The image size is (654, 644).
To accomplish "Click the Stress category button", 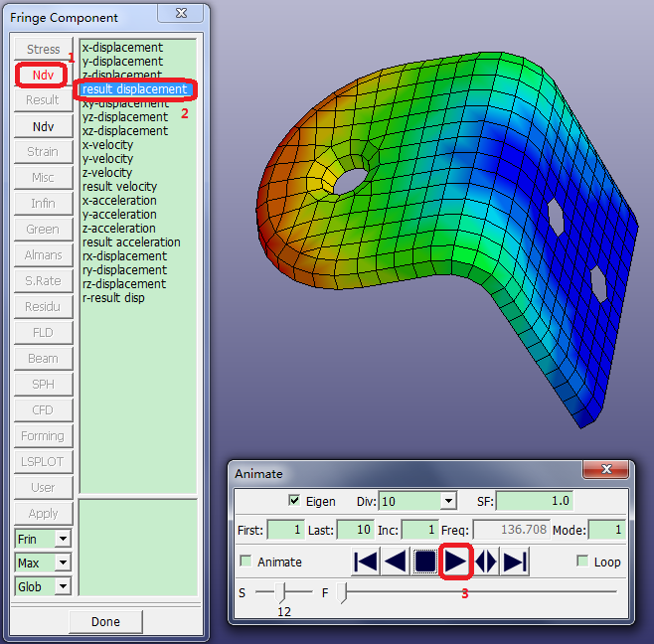I will 43,49.
